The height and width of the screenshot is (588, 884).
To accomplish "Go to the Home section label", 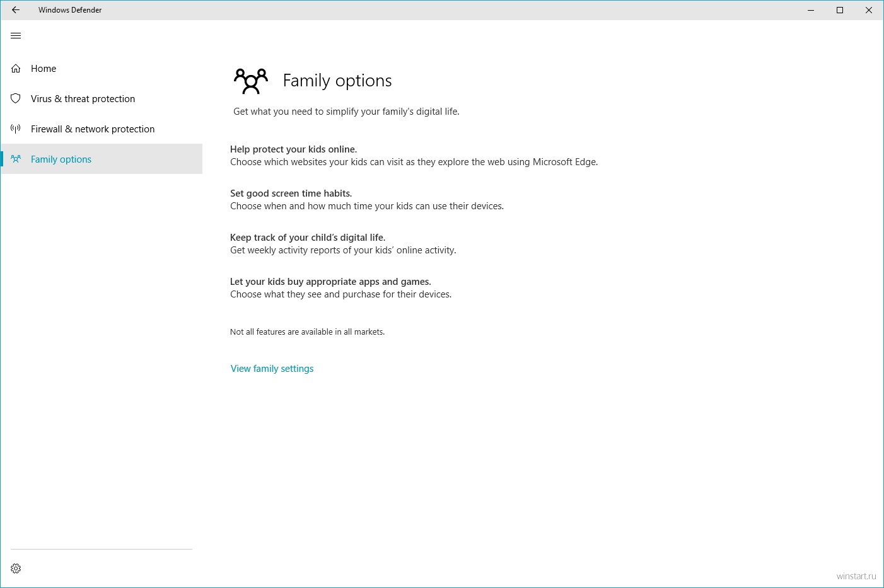I will (44, 69).
